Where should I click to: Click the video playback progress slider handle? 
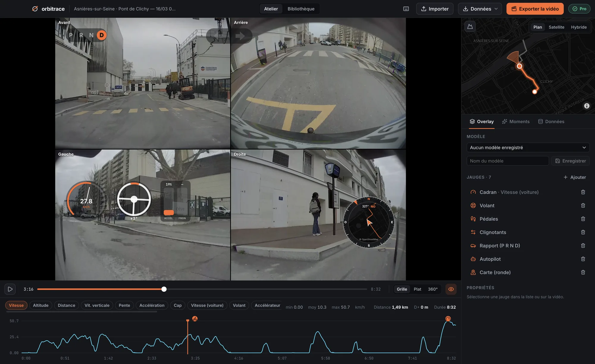[164, 289]
